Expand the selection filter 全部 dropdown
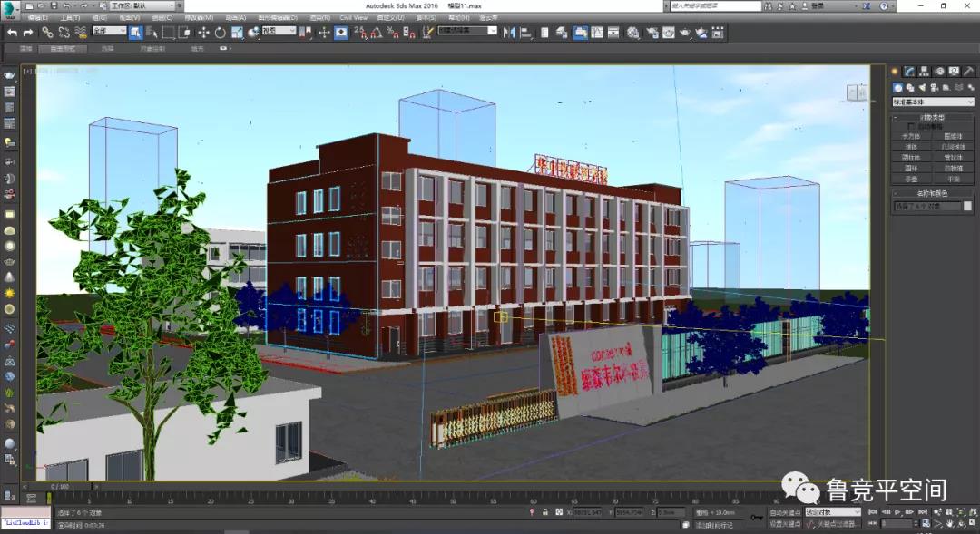Screen dimensions: 980x534 tap(109, 31)
